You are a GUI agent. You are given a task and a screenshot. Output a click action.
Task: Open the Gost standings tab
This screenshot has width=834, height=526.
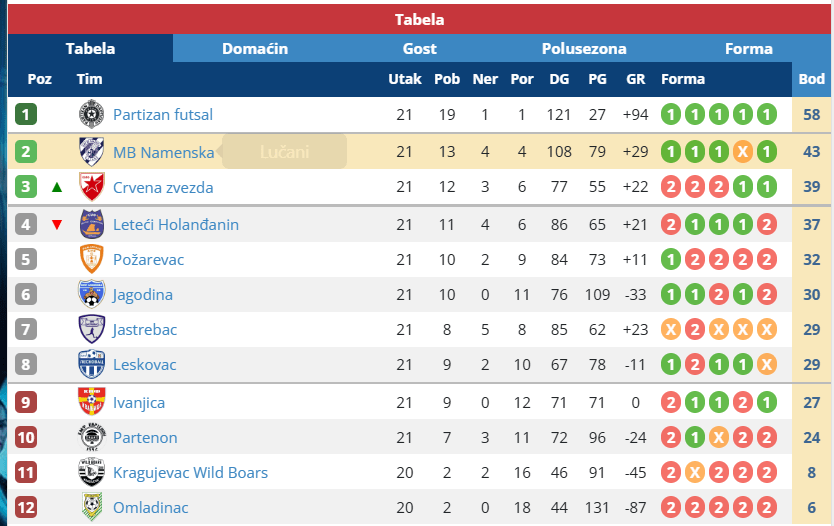pyautogui.click(x=420, y=48)
